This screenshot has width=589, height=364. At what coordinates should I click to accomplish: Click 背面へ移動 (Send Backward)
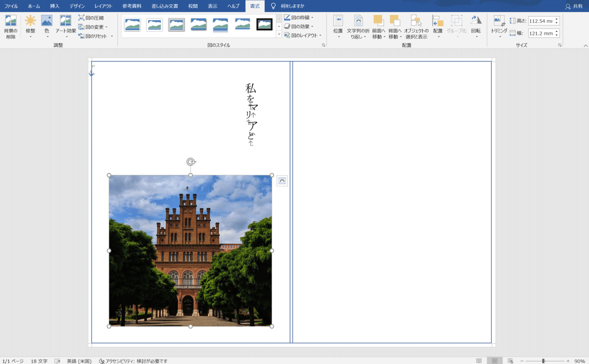(x=395, y=27)
